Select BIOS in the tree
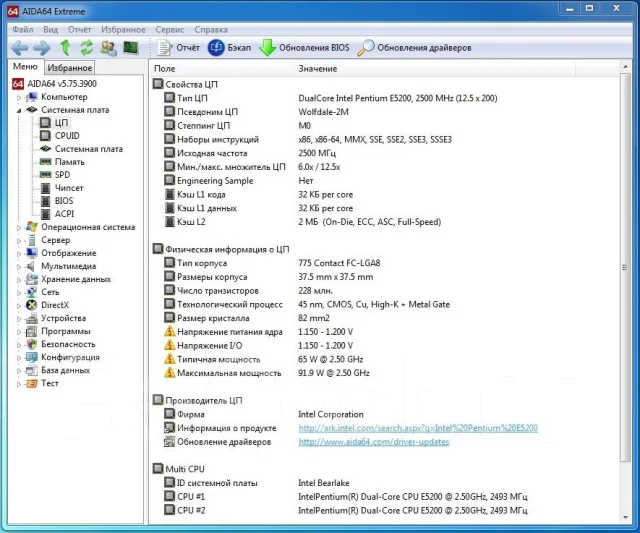 point(57,201)
